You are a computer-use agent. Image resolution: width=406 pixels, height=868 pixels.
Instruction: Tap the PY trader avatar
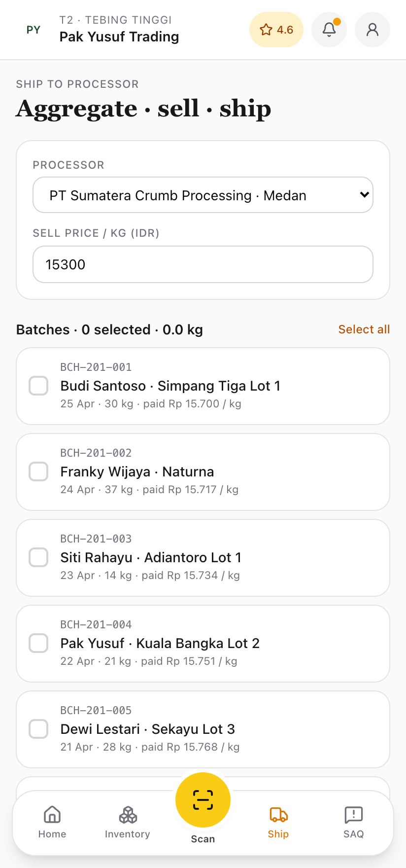(34, 30)
